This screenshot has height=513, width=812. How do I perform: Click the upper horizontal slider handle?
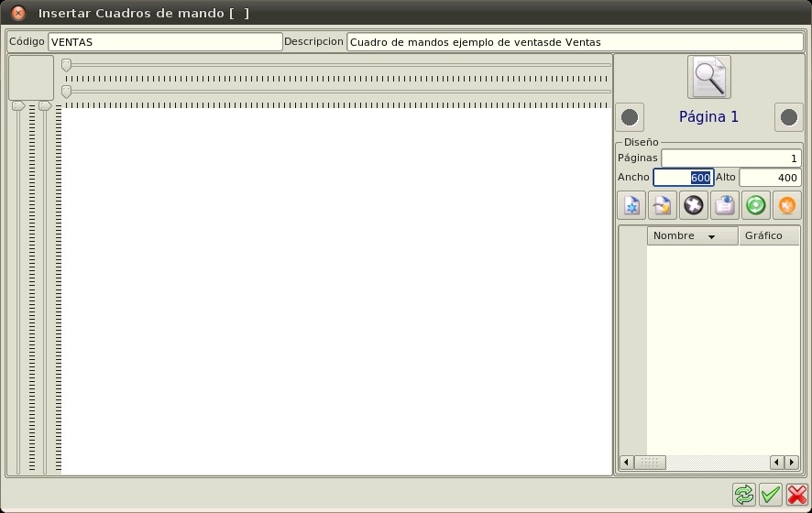[66, 65]
